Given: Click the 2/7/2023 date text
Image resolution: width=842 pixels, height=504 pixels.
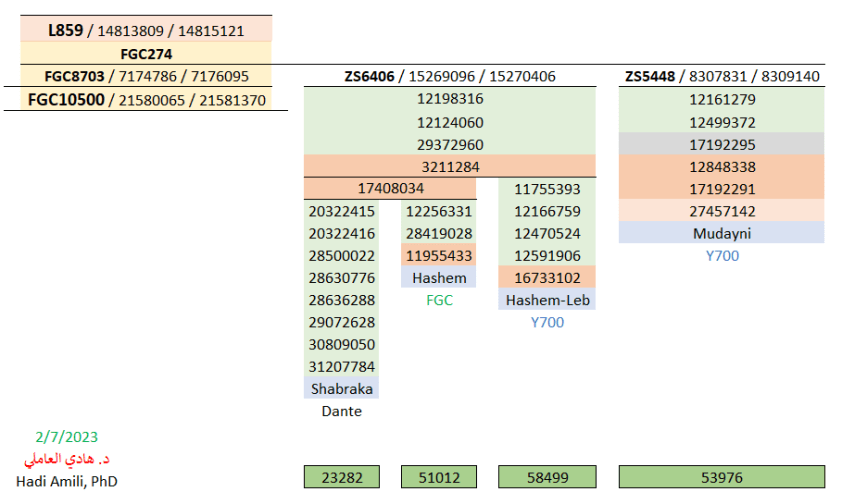Looking at the screenshot, I should pos(66,437).
